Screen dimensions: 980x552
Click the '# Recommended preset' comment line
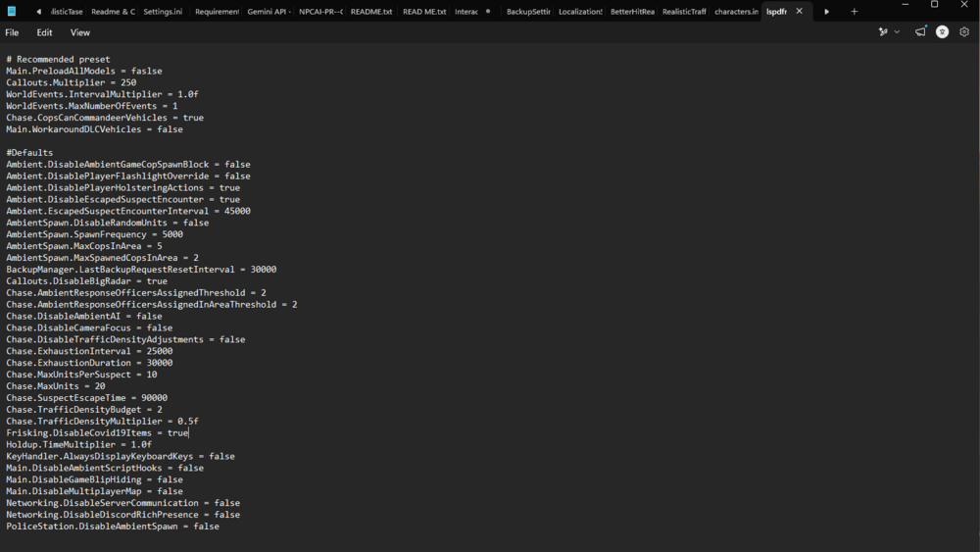58,60
